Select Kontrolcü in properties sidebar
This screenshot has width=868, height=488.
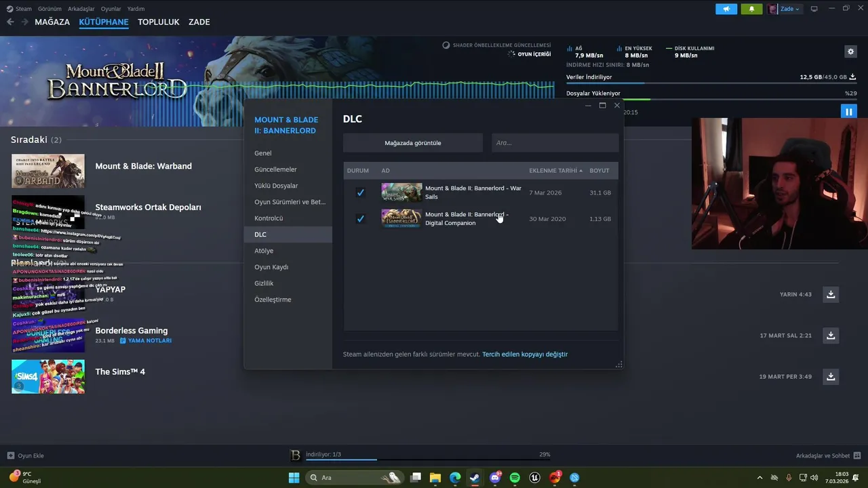point(288,218)
